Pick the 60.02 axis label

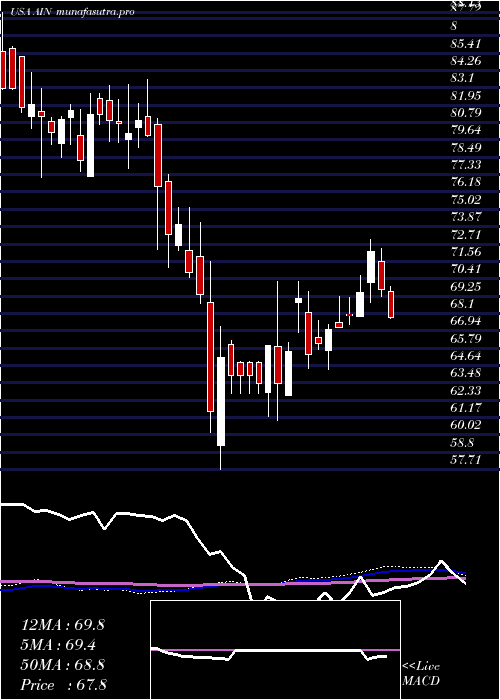click(466, 425)
